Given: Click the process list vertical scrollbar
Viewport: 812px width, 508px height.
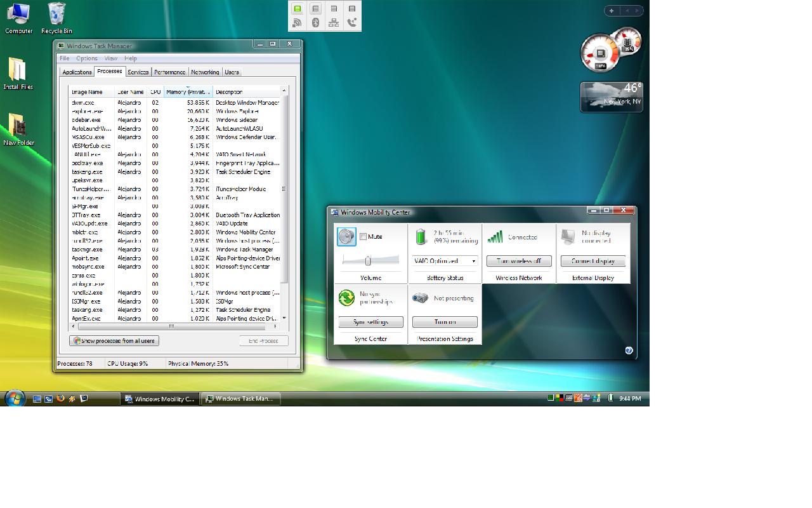Looking at the screenshot, I should pos(284,189).
